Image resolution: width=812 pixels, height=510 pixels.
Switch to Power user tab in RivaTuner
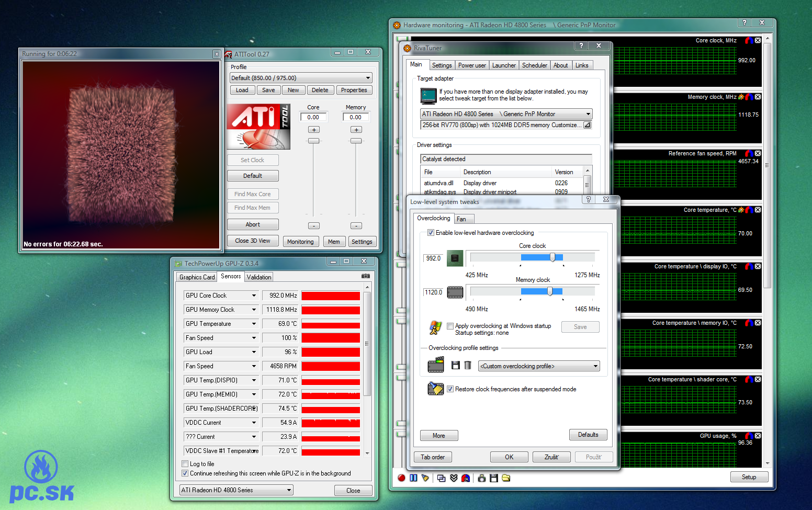(472, 65)
